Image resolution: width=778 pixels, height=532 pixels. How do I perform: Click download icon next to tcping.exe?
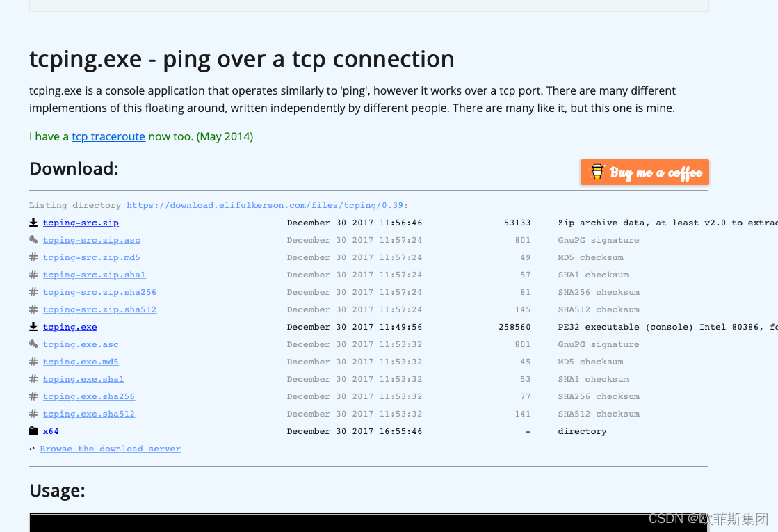33,327
